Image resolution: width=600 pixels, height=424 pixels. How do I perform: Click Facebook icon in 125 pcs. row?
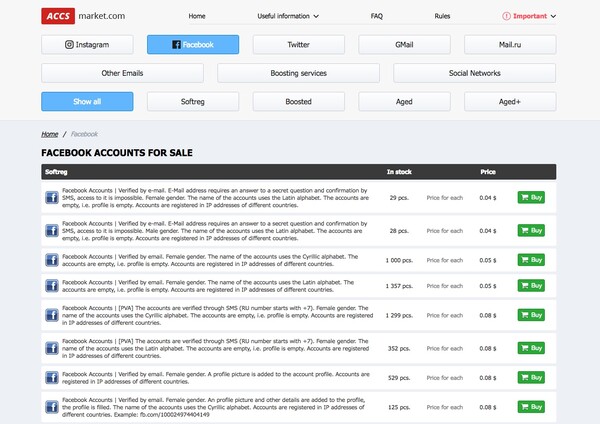pos(52,407)
